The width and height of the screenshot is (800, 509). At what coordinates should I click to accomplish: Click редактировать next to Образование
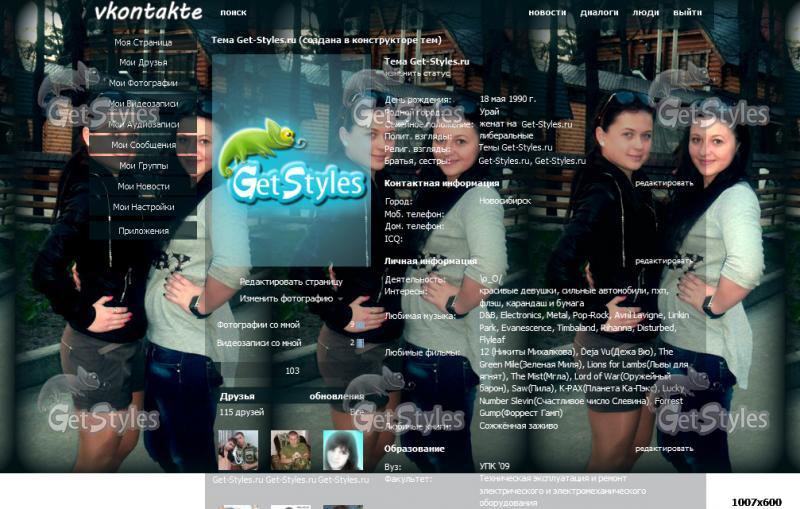[x=663, y=449]
